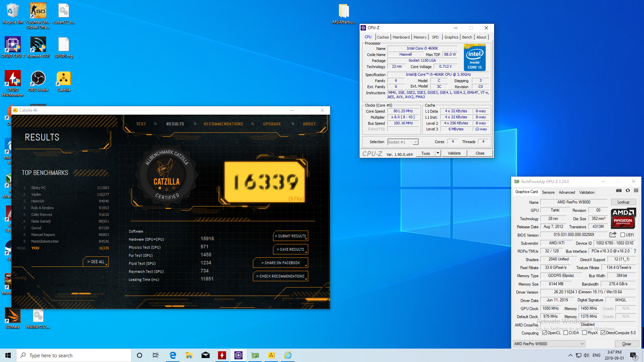This screenshot has width=644, height=362.
Task: Switch to GPU-Z taskbar icon
Action: click(x=255, y=355)
